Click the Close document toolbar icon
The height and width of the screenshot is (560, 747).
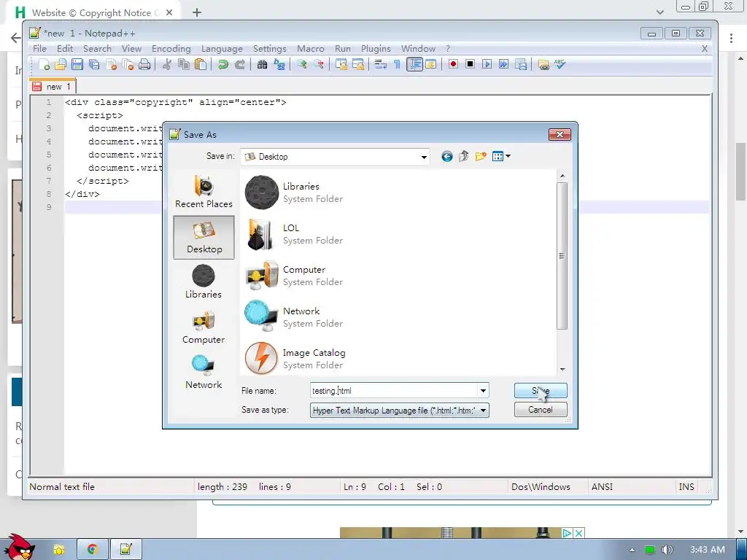pos(112,64)
